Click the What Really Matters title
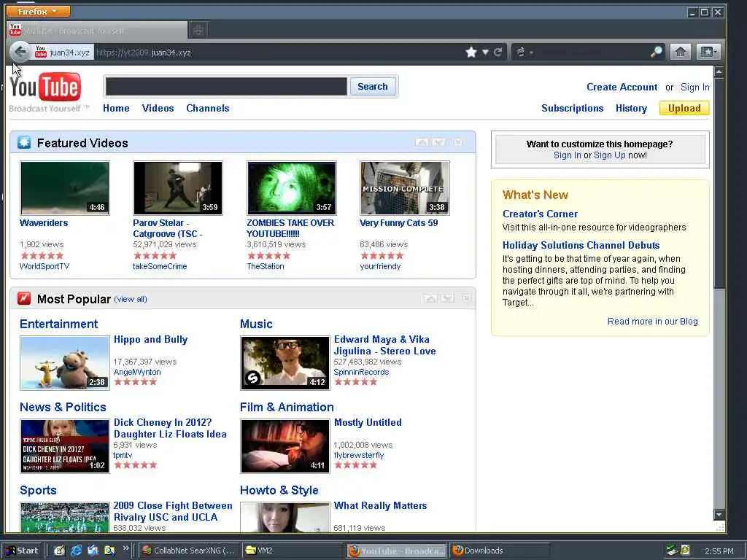Viewport: 747px width, 560px height. pos(380,506)
